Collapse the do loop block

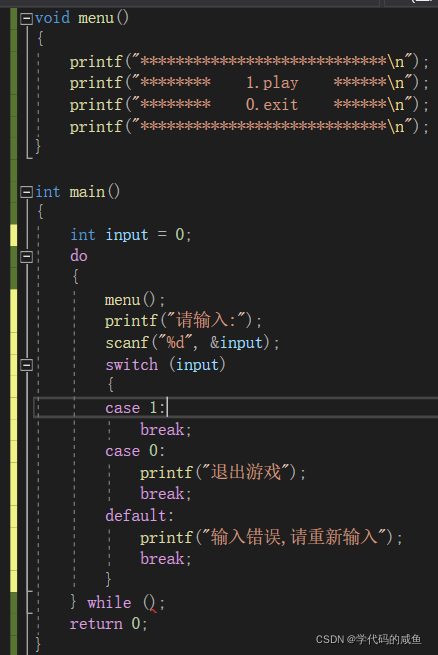26,256
